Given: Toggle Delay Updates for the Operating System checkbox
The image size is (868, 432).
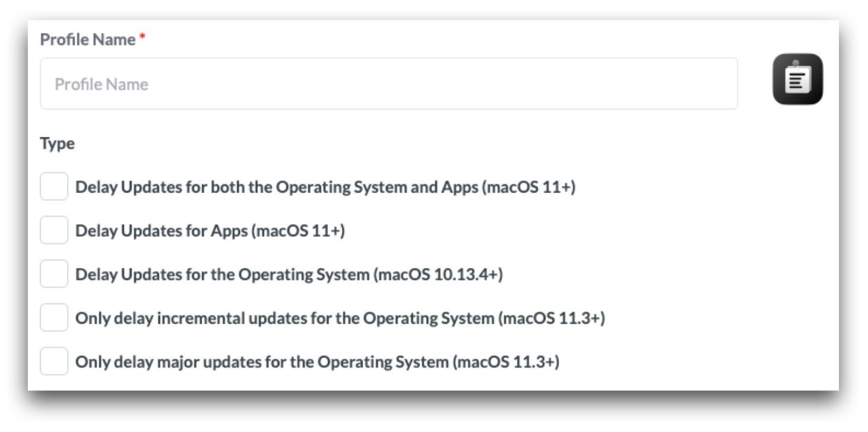Looking at the screenshot, I should click(54, 274).
